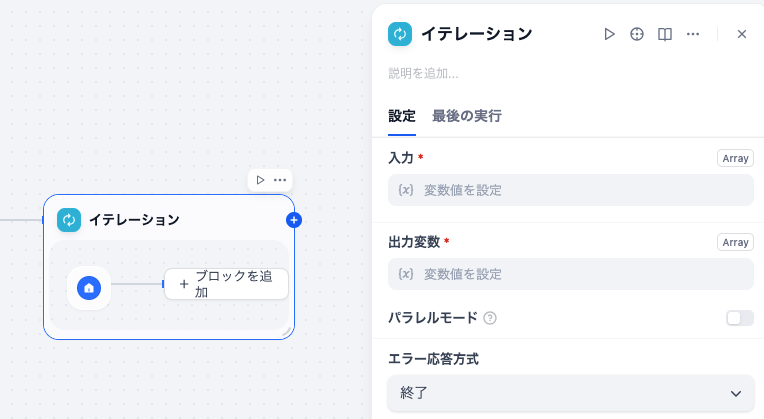764x419 pixels.
Task: Close the イテレーション settings panel
Action: coord(742,34)
